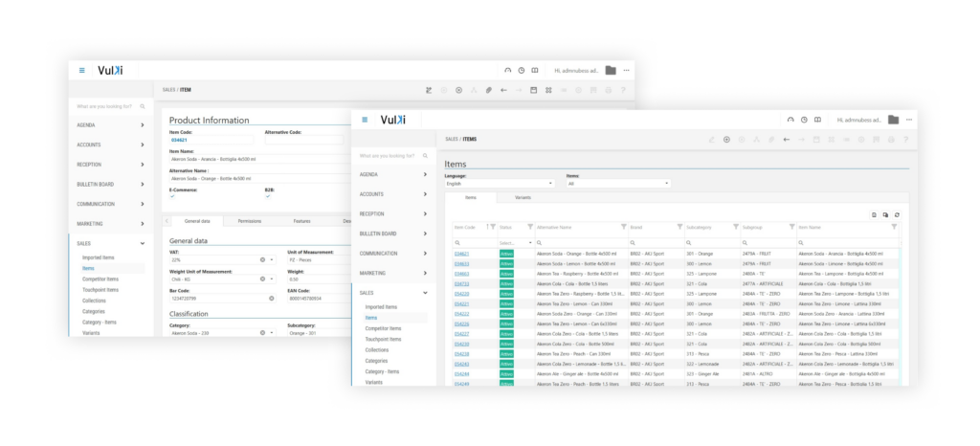Click the add (plus circle) icon in Items toolbar
The width and height of the screenshot is (980, 446).
click(727, 139)
